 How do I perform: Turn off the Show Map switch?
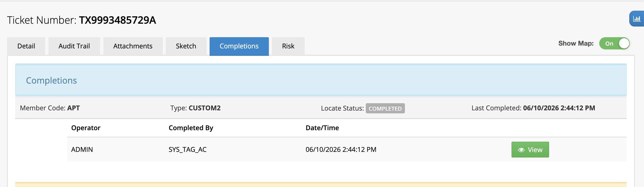pos(614,43)
